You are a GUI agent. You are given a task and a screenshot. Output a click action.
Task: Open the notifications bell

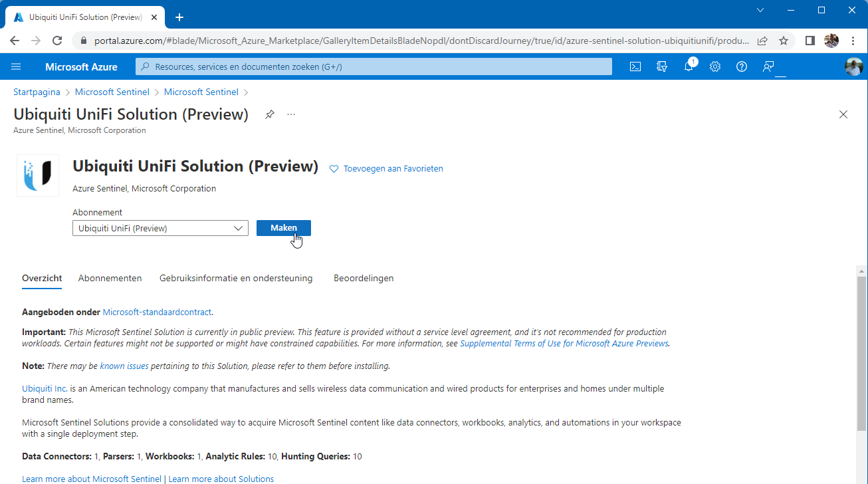click(x=689, y=66)
